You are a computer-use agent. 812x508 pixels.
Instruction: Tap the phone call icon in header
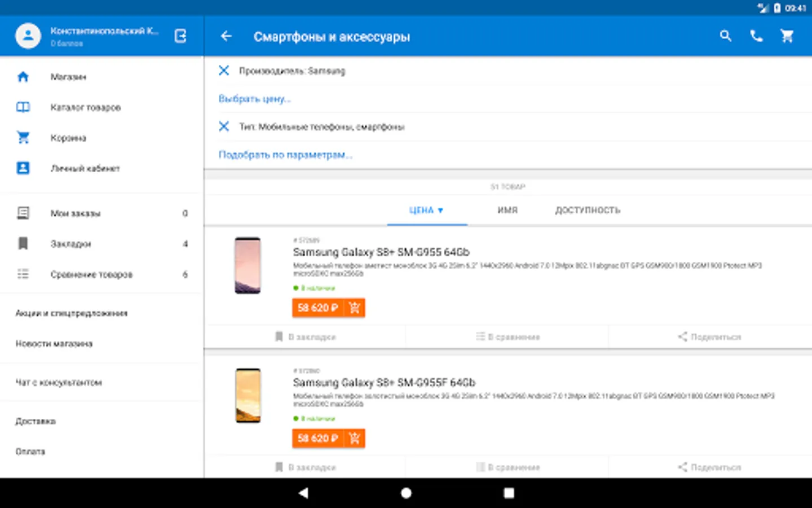(x=756, y=36)
